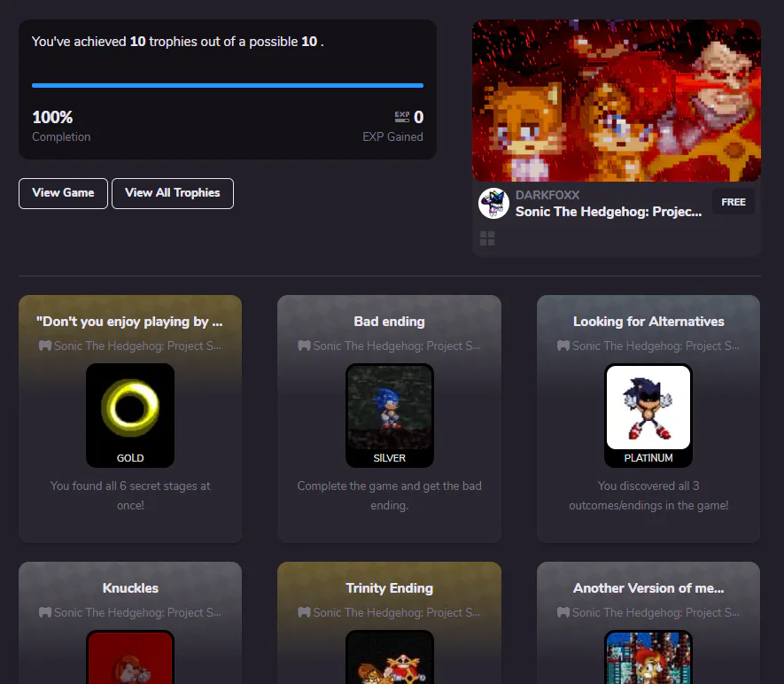Click the DARKFOXX developer name
784x684 pixels.
(x=547, y=195)
